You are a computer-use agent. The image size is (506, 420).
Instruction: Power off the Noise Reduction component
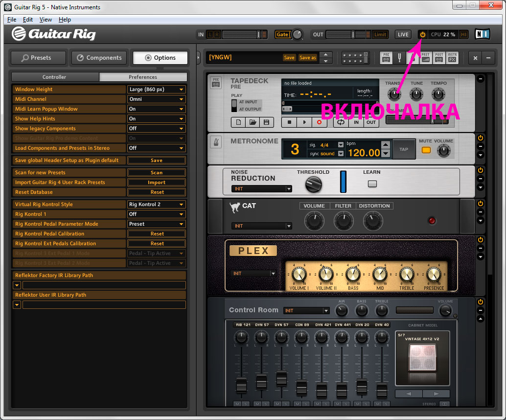(x=481, y=170)
